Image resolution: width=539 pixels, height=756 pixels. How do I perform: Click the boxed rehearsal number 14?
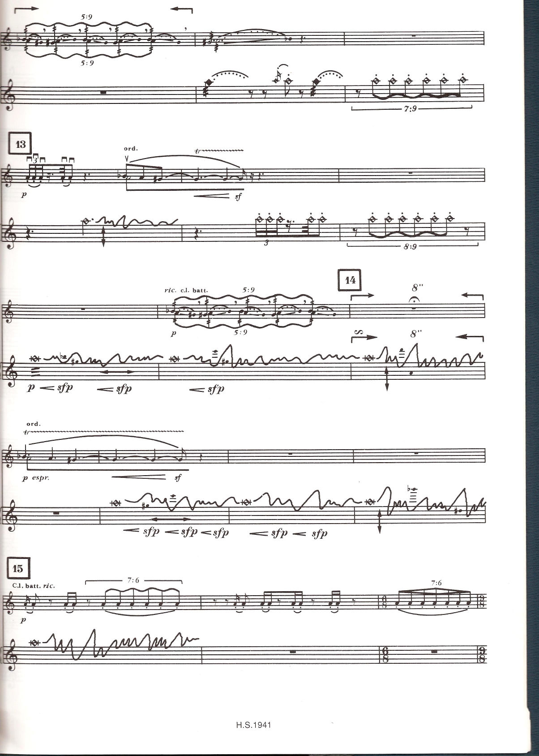coord(351,280)
